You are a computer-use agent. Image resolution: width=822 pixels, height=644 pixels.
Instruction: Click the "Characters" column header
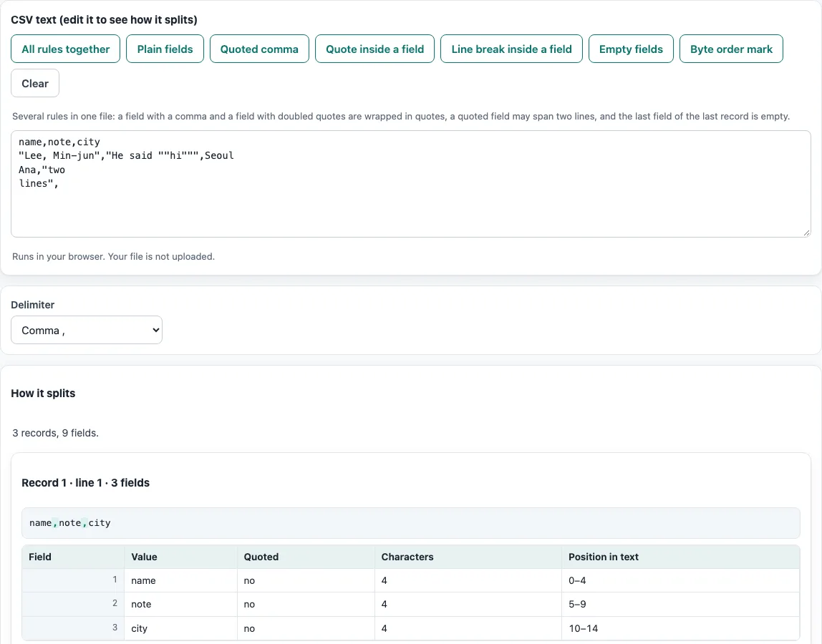coord(468,557)
